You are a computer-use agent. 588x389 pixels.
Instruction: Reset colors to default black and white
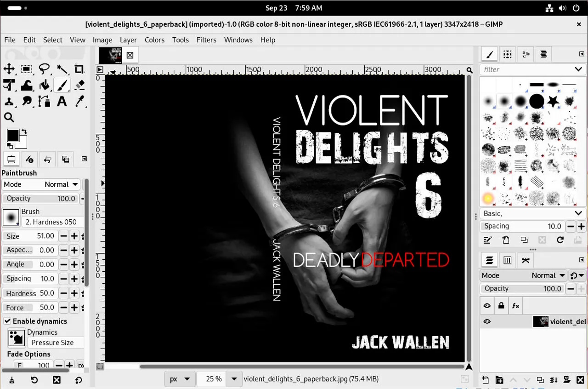pos(10,146)
